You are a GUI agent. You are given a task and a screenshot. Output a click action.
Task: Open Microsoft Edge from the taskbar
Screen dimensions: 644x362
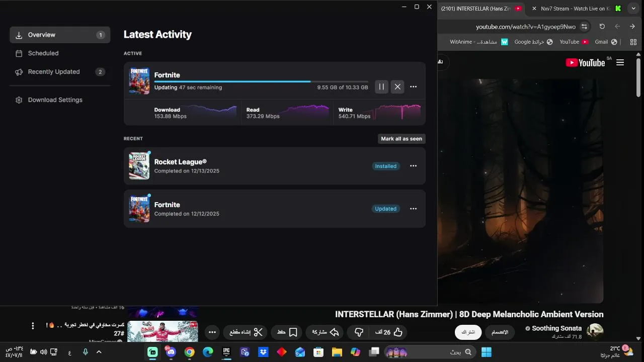point(208,352)
